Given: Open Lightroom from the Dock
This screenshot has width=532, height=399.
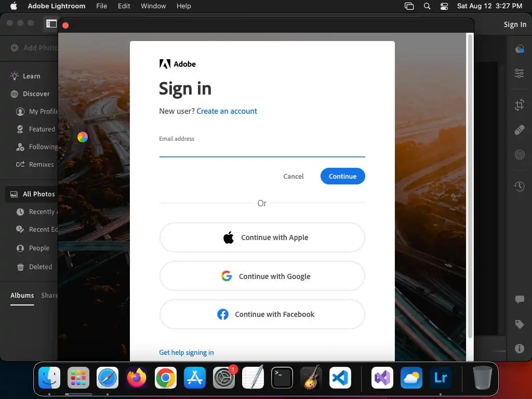Looking at the screenshot, I should (x=441, y=378).
